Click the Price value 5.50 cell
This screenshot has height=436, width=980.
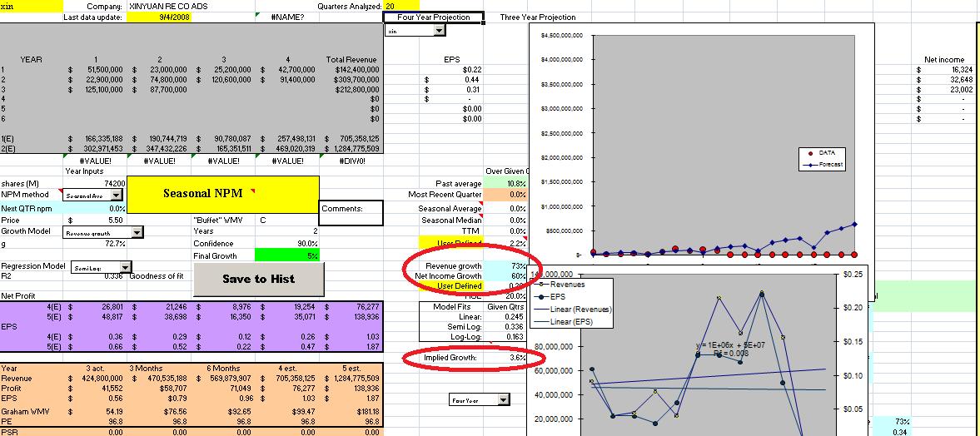pos(96,220)
